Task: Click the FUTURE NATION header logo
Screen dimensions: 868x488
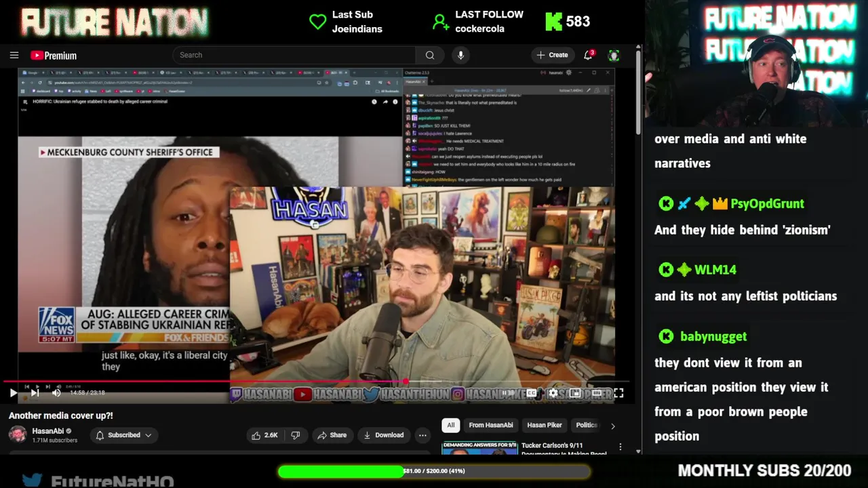Action: (115, 22)
